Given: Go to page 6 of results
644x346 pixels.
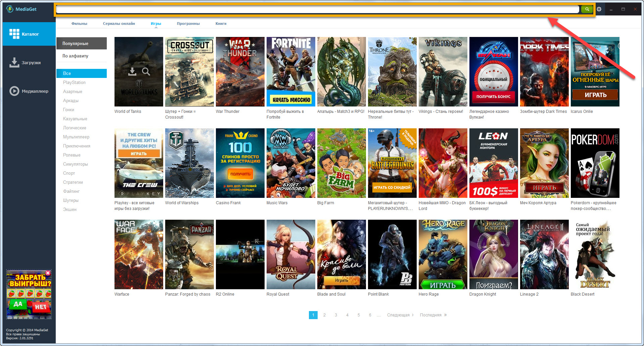Looking at the screenshot, I should 370,315.
